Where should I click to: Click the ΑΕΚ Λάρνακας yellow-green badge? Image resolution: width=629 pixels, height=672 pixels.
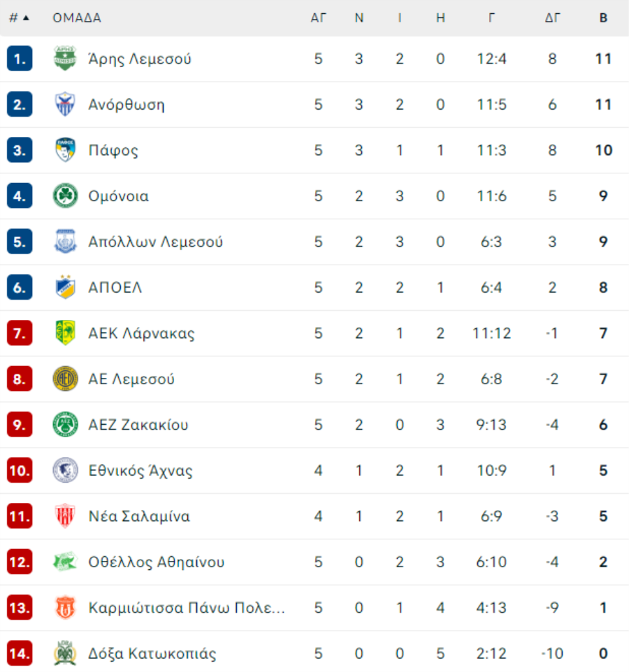65,333
